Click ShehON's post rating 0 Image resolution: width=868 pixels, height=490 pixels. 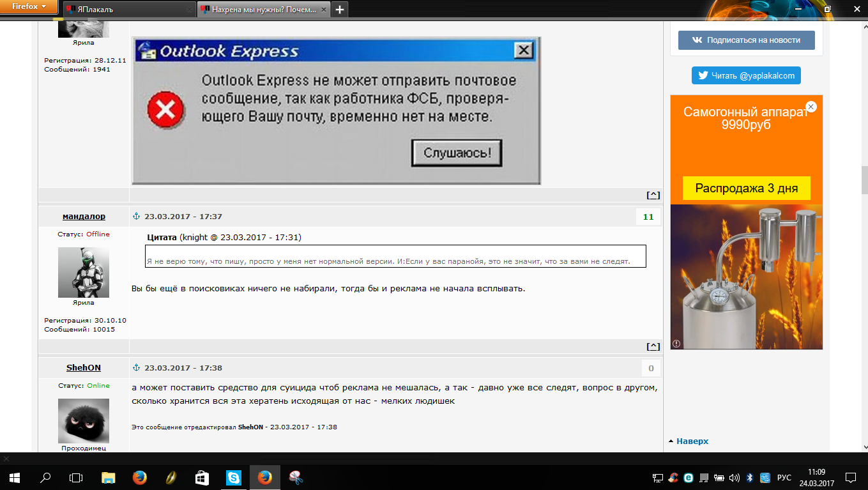(x=651, y=369)
